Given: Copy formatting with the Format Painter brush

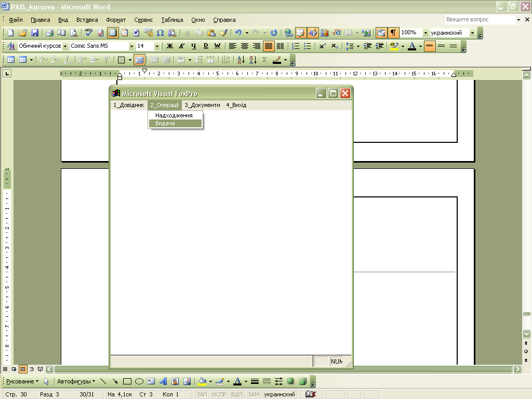Looking at the screenshot, I should [x=223, y=33].
